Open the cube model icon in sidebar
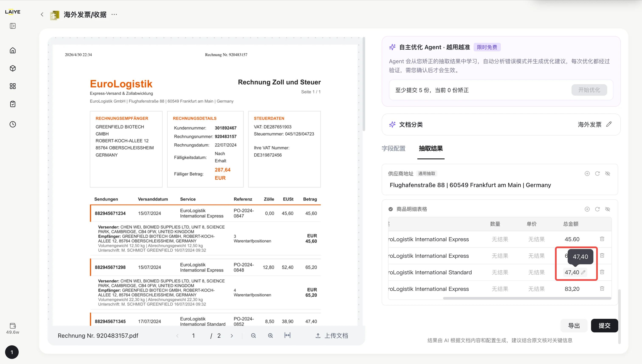642x364 pixels. tap(13, 68)
